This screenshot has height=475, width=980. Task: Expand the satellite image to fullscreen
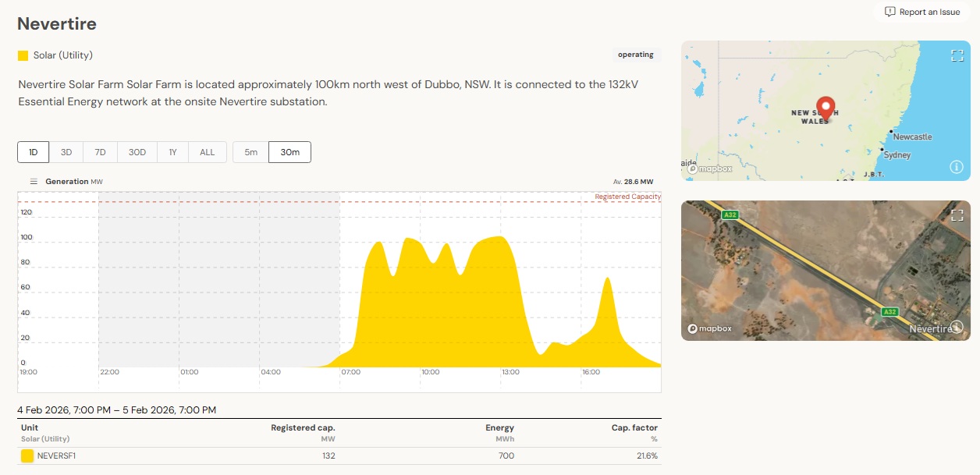(957, 215)
